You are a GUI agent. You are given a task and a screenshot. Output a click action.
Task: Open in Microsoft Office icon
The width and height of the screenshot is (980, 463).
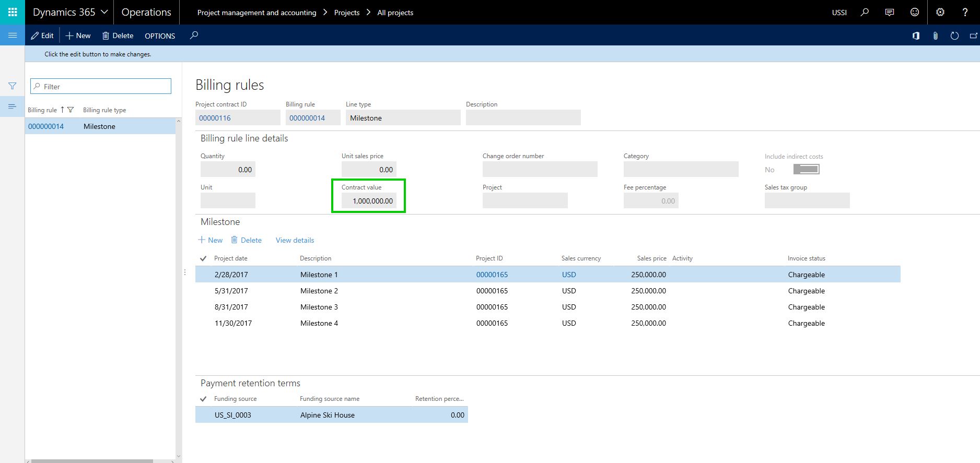coord(916,35)
